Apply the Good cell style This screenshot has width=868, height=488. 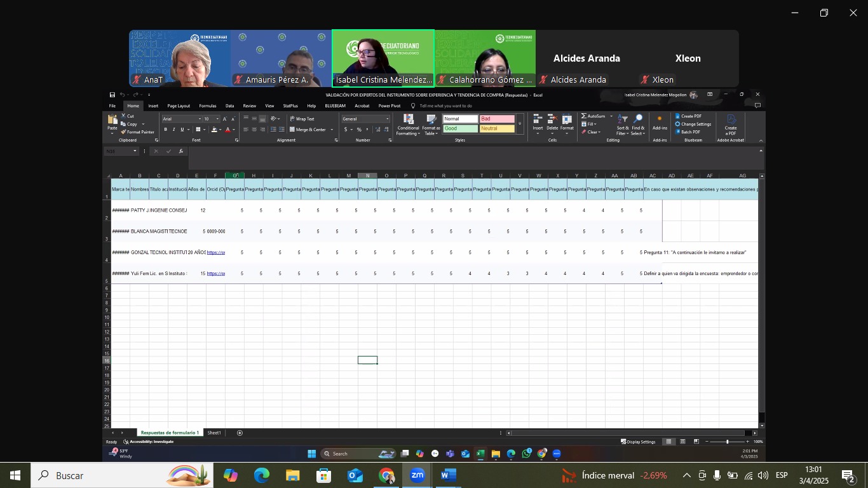click(x=460, y=128)
